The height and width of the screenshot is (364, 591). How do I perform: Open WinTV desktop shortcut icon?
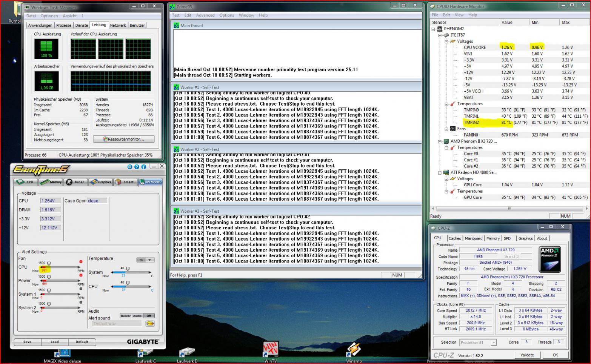270,350
